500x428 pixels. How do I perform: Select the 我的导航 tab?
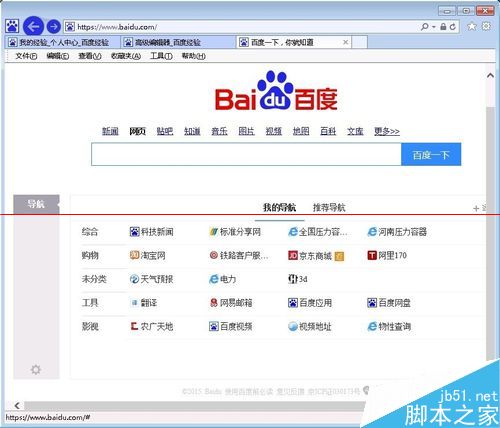pyautogui.click(x=279, y=208)
